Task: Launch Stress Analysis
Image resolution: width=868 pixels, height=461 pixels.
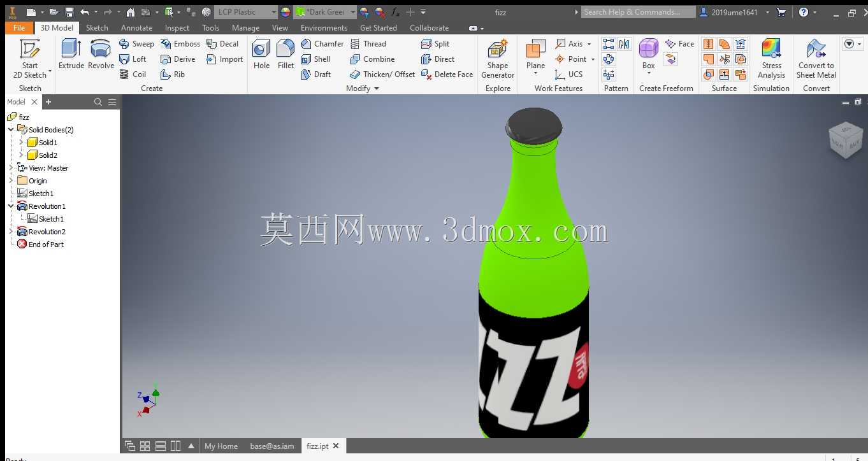Action: point(771,59)
